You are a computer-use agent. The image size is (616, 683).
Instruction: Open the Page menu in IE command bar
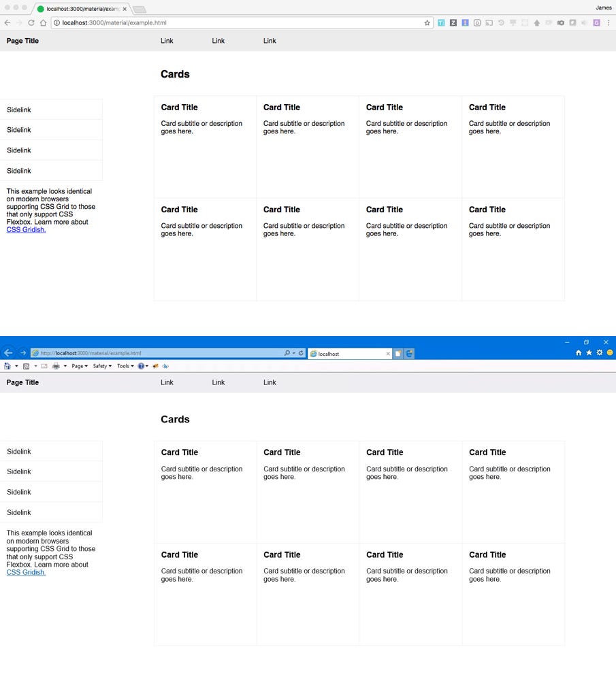point(80,366)
